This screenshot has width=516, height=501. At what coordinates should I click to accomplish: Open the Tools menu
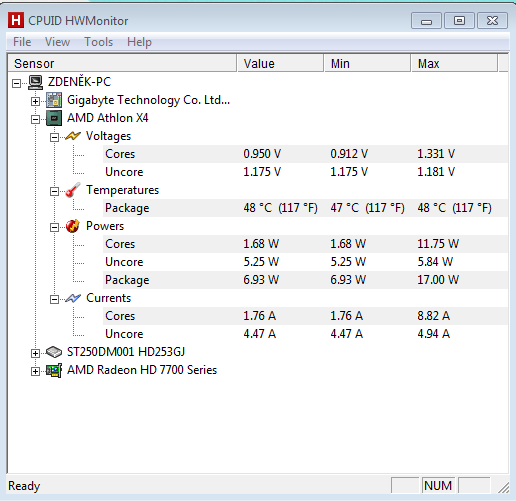tap(98, 42)
